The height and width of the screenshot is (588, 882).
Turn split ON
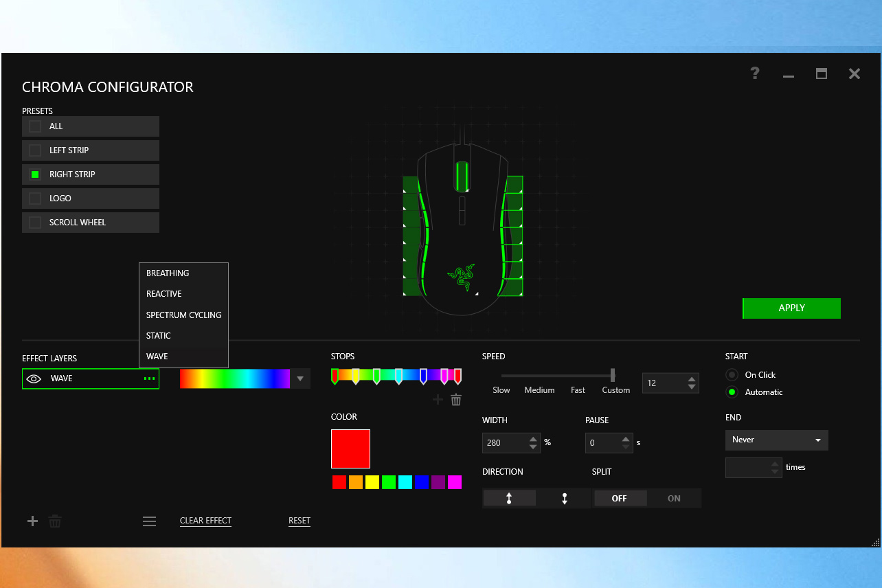(x=675, y=498)
